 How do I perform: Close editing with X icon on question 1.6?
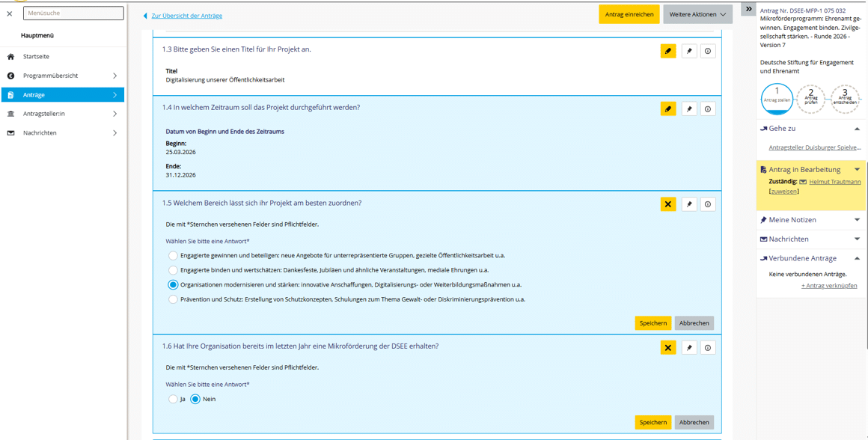click(667, 348)
